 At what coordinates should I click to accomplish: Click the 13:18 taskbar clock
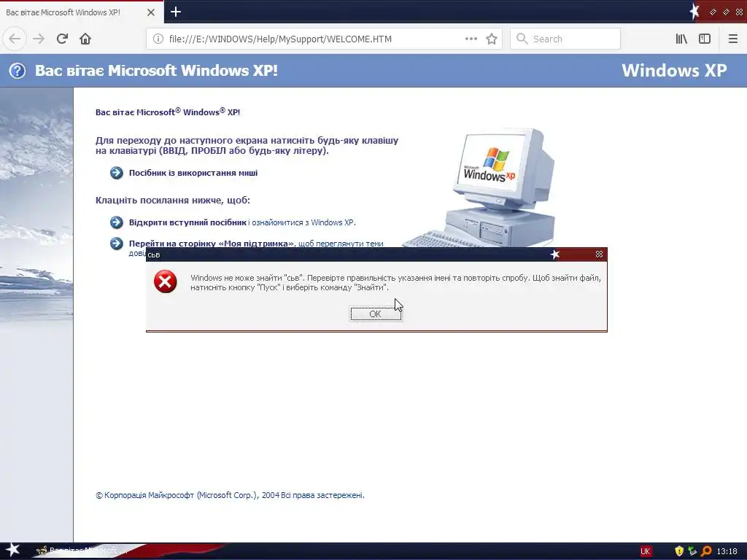[x=727, y=551]
